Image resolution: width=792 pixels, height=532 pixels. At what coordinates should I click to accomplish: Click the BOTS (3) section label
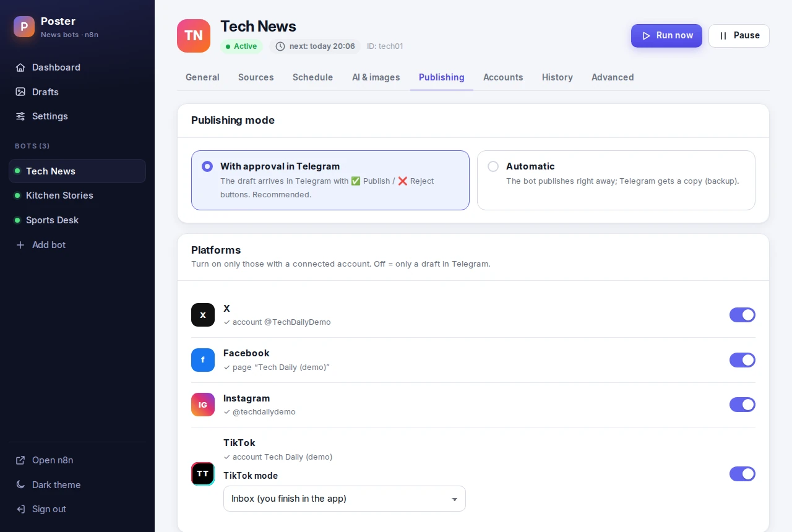tap(32, 146)
